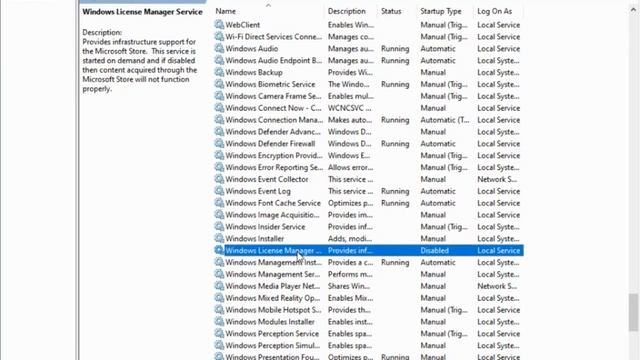Select the Windows Modules Installer name

click(270, 322)
